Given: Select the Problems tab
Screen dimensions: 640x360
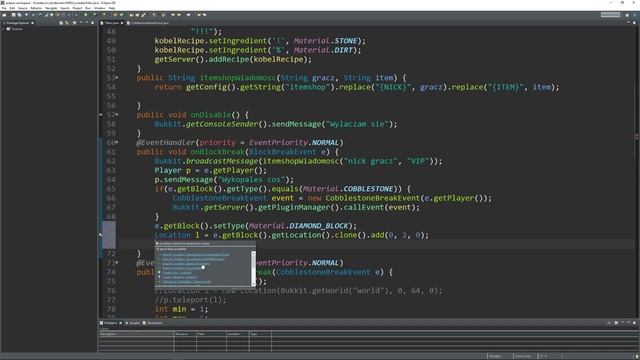Looking at the screenshot, I should 111,323.
